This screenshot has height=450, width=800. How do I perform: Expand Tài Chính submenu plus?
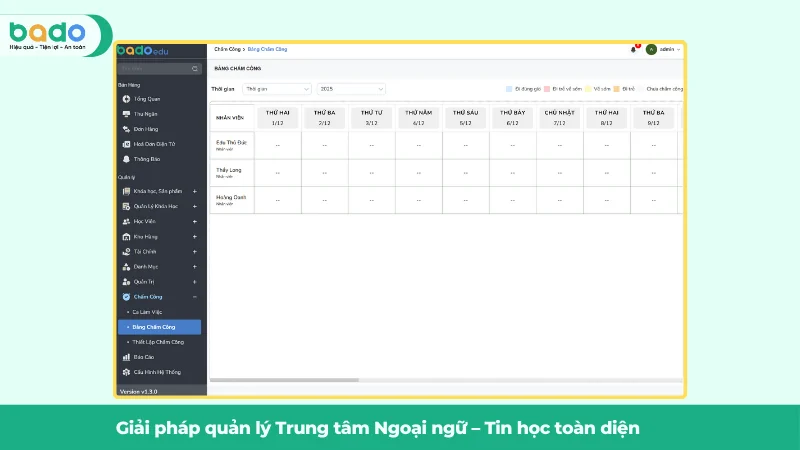coord(194,252)
